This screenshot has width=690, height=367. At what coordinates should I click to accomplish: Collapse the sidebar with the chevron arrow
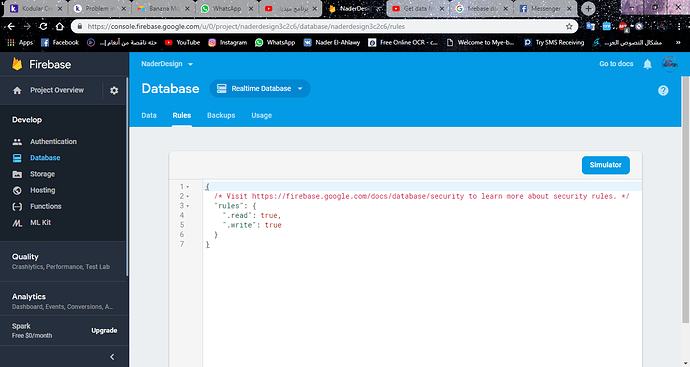(x=112, y=357)
